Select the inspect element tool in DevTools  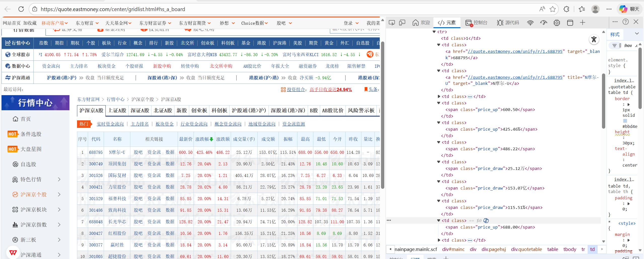[x=392, y=22]
